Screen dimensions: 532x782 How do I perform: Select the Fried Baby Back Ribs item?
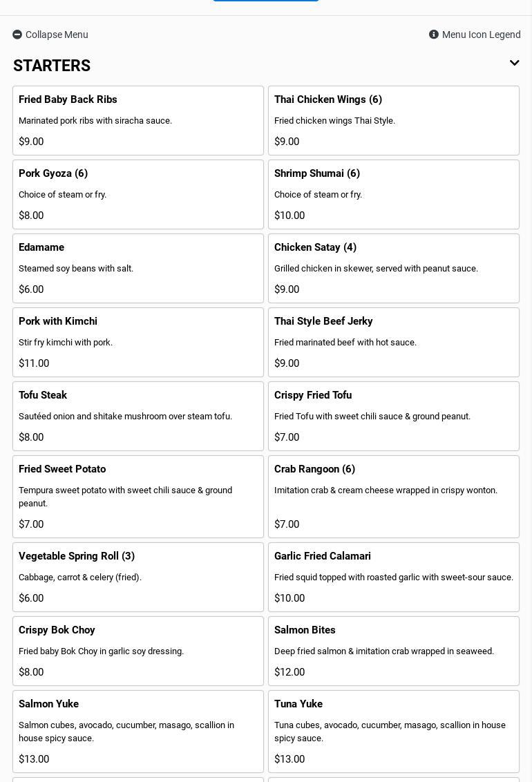(138, 120)
